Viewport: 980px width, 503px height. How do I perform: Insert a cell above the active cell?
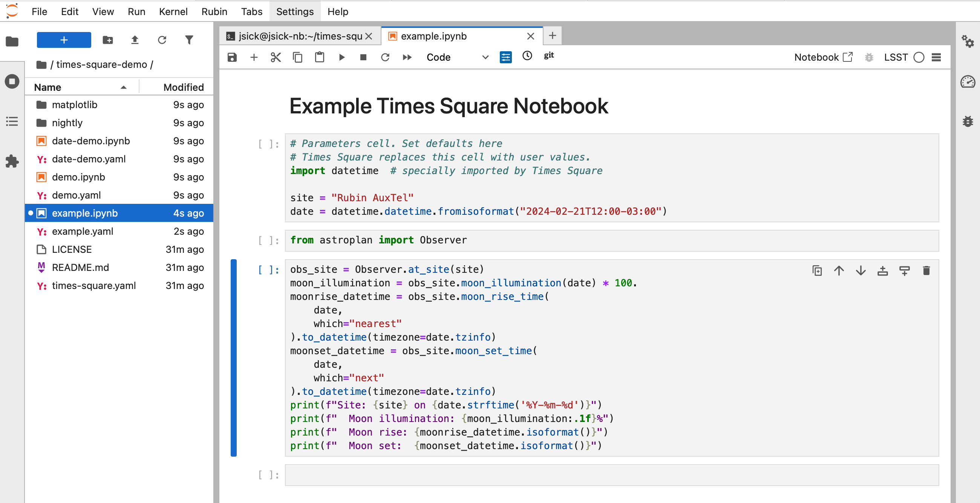pyautogui.click(x=883, y=271)
